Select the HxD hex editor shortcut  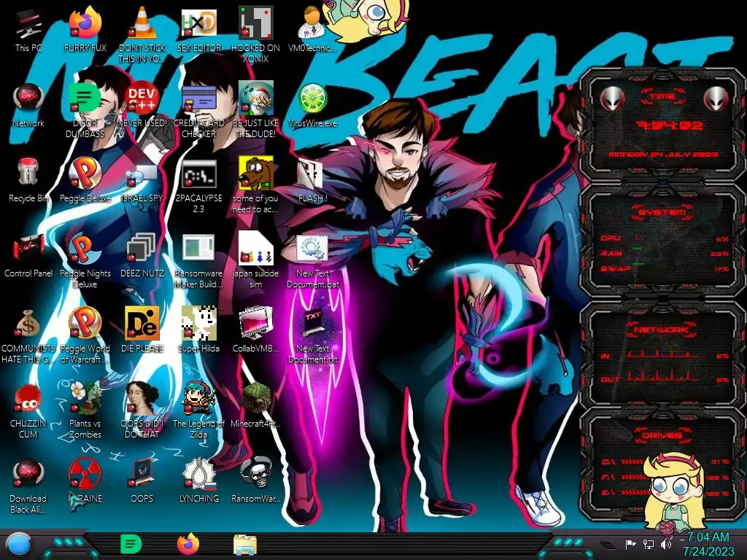pos(198,29)
